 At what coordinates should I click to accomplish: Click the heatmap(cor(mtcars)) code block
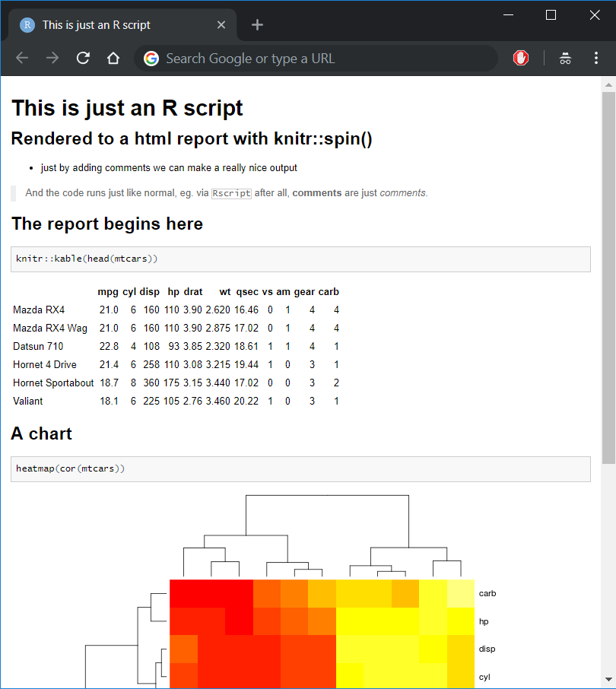[300, 469]
